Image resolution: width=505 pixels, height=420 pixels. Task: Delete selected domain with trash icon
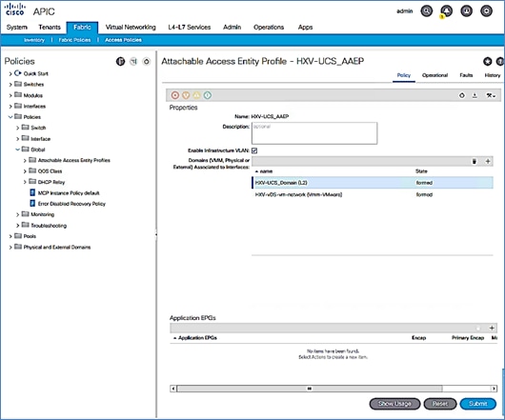pos(475,161)
